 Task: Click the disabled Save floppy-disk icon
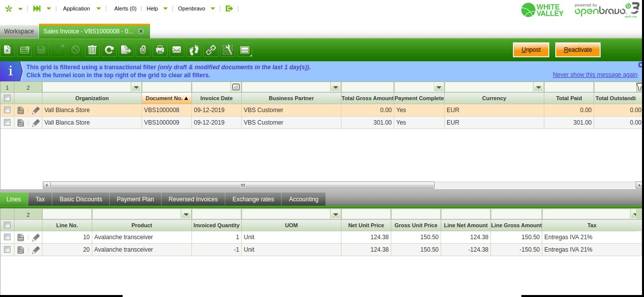(x=41, y=50)
